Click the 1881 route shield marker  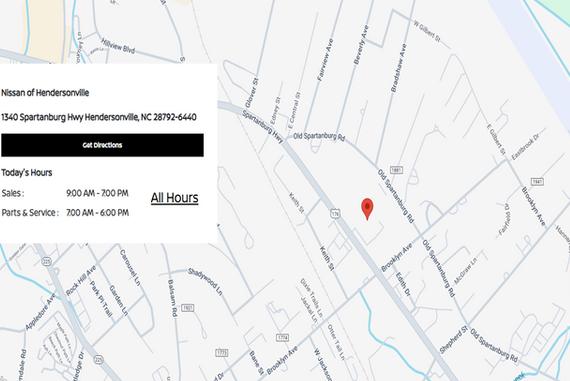click(x=396, y=170)
